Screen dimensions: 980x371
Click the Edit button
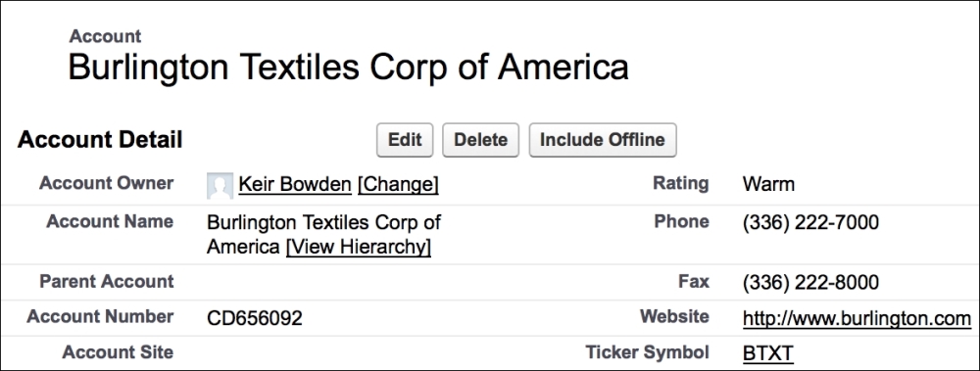(405, 140)
